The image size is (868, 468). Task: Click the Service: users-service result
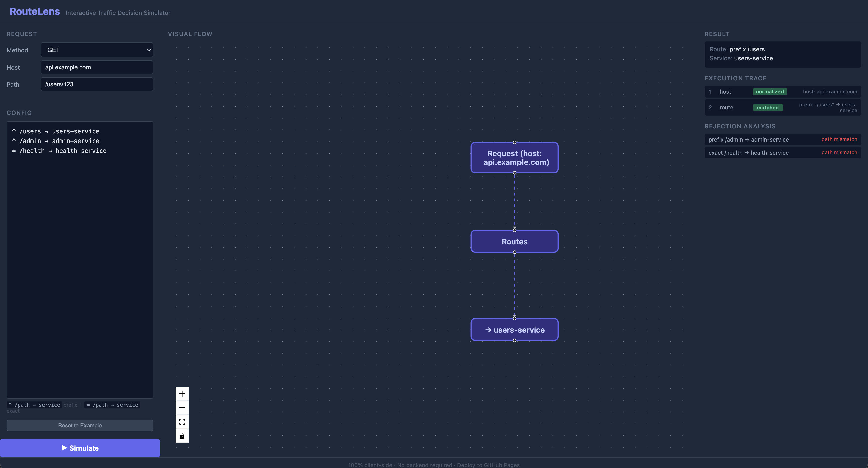(741, 58)
